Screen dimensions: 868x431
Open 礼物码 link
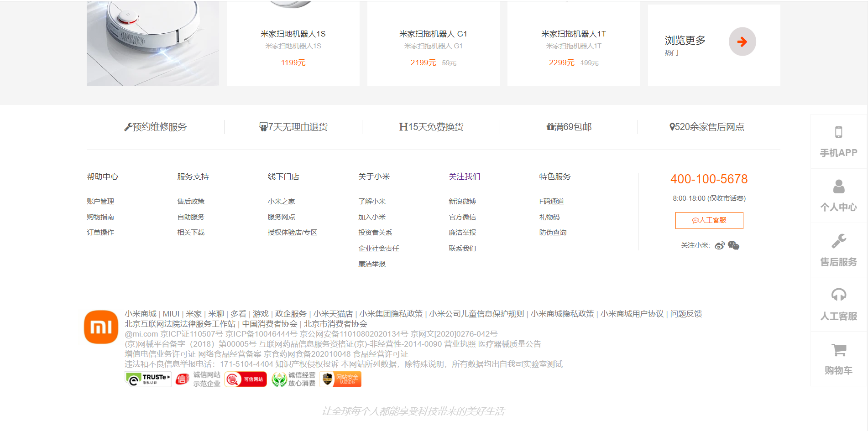coord(549,217)
